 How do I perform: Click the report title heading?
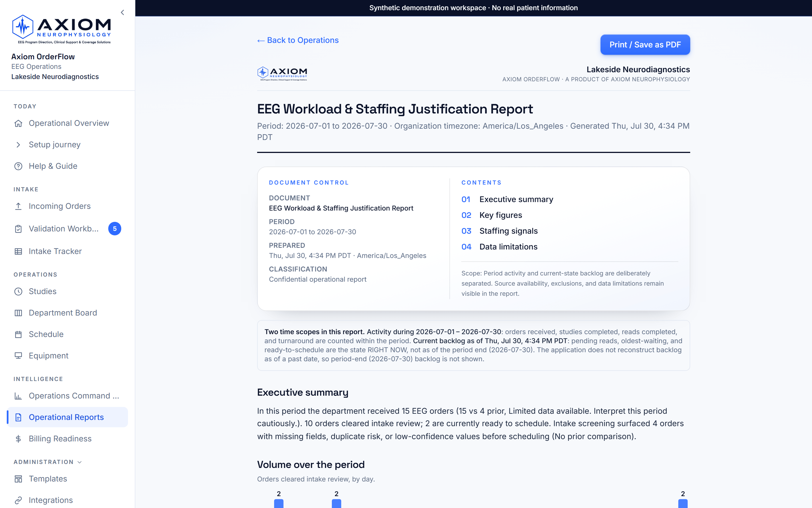click(x=395, y=109)
